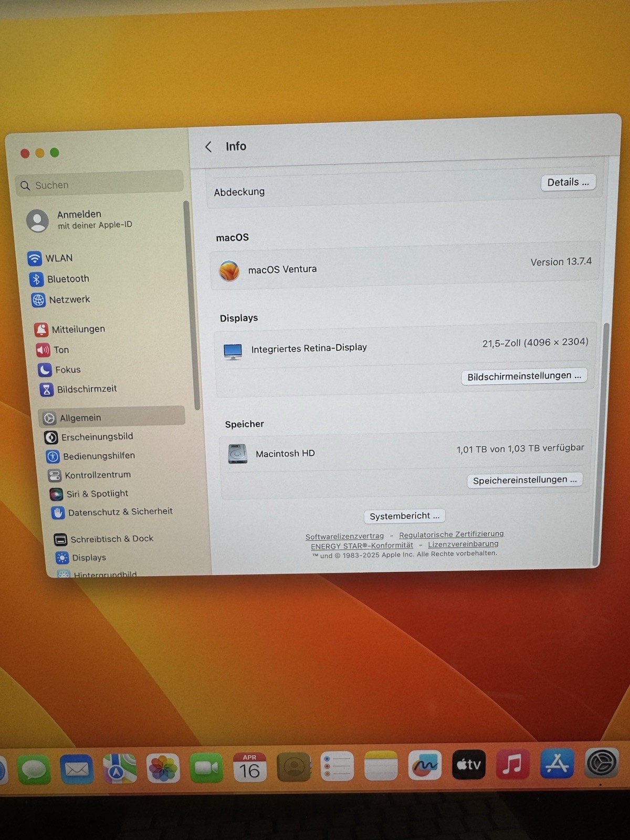Screen dimensions: 630x840
Task: Open Erscheinungsbild settings
Action: tap(89, 437)
